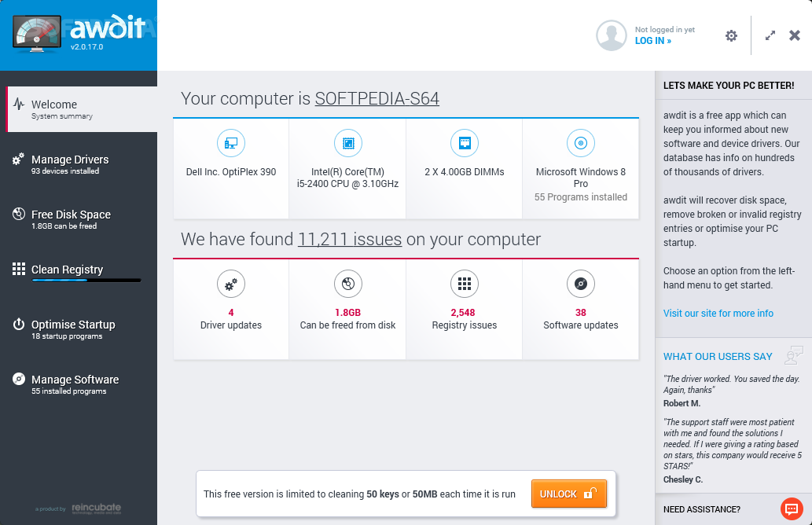Click the LOG IN link
The width and height of the screenshot is (812, 525).
(653, 41)
